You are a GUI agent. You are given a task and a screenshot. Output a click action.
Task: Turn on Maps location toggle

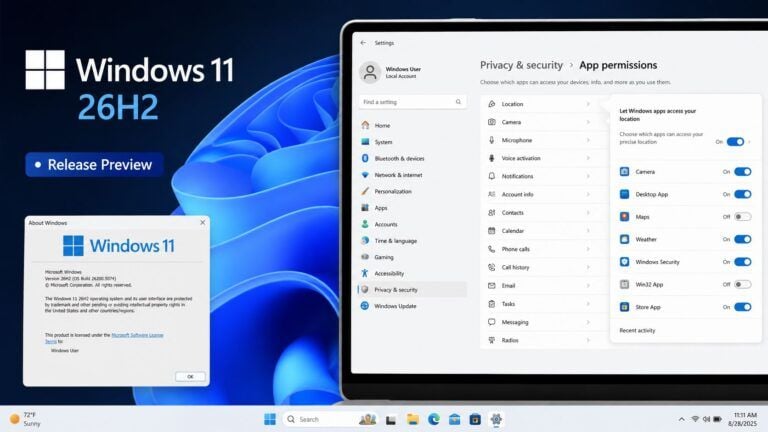(743, 216)
